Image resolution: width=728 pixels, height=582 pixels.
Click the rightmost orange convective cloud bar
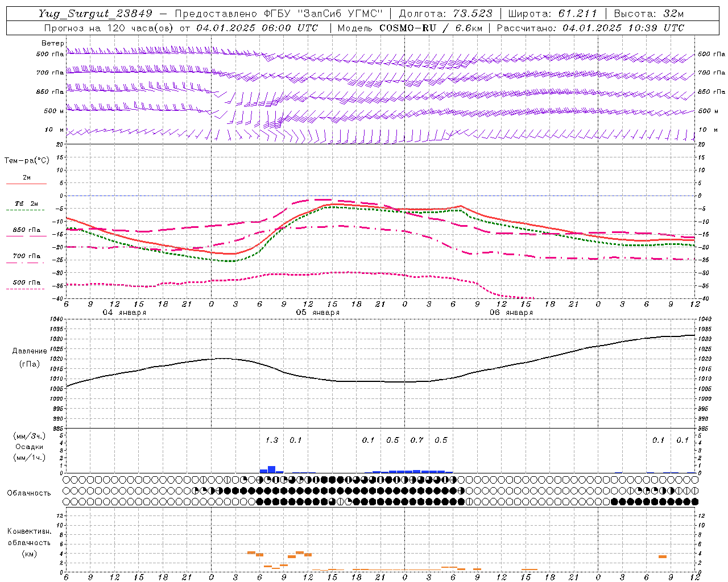click(663, 556)
